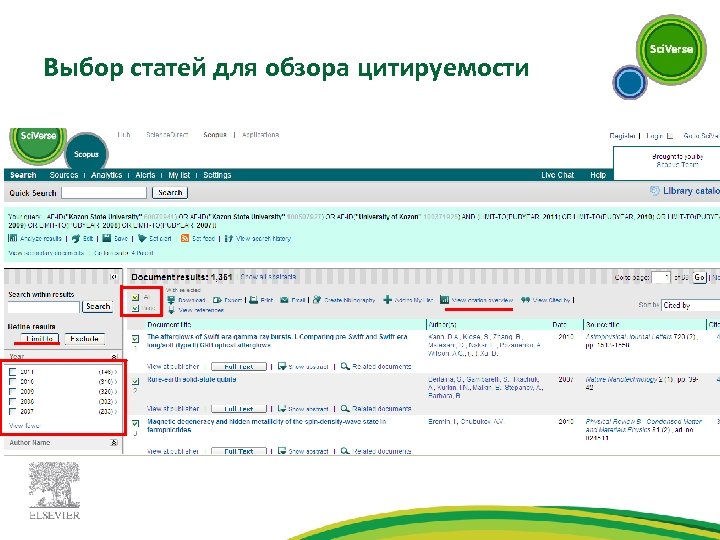This screenshot has height=540, width=720.
Task: Open the Alerts tab
Action: click(146, 175)
